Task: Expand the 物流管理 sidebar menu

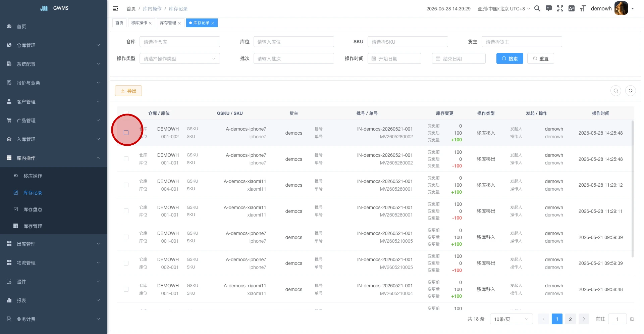Action: click(54, 263)
